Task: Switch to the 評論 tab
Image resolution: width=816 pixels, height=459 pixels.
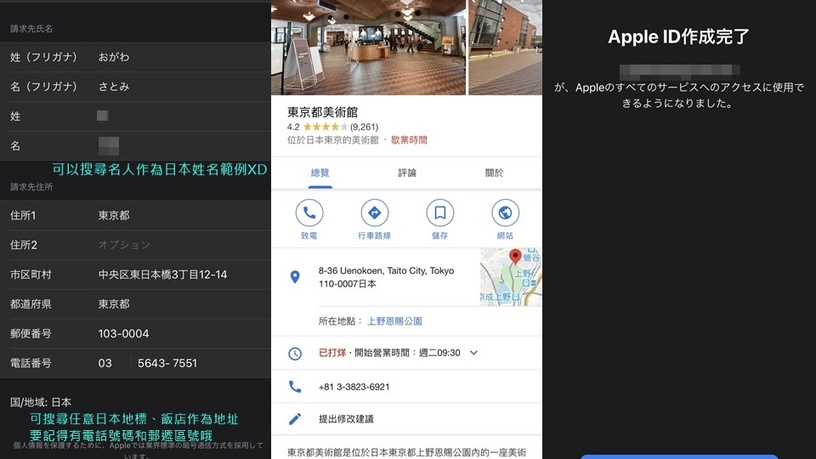Action: pyautogui.click(x=407, y=173)
